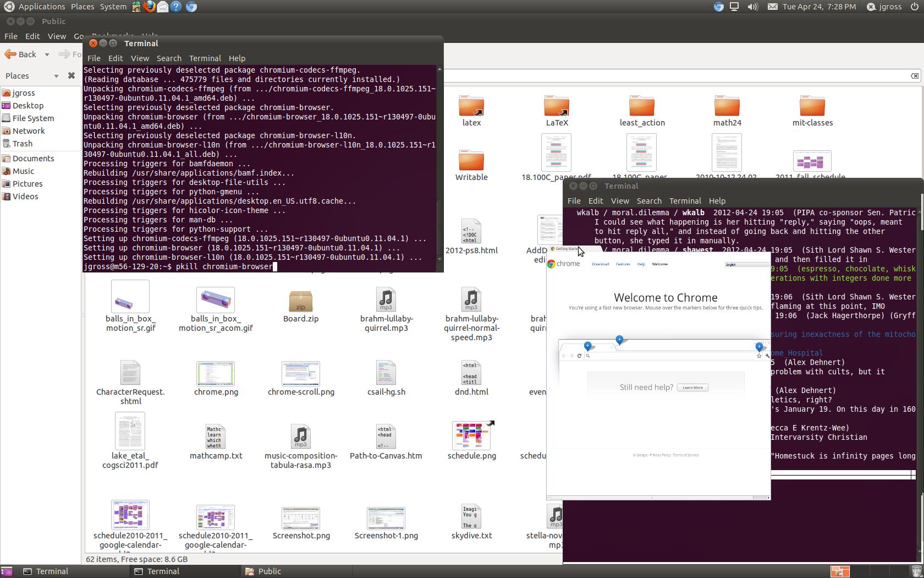Expand the Back button history arrow
Viewport: 924px width, 578px height.
point(47,54)
